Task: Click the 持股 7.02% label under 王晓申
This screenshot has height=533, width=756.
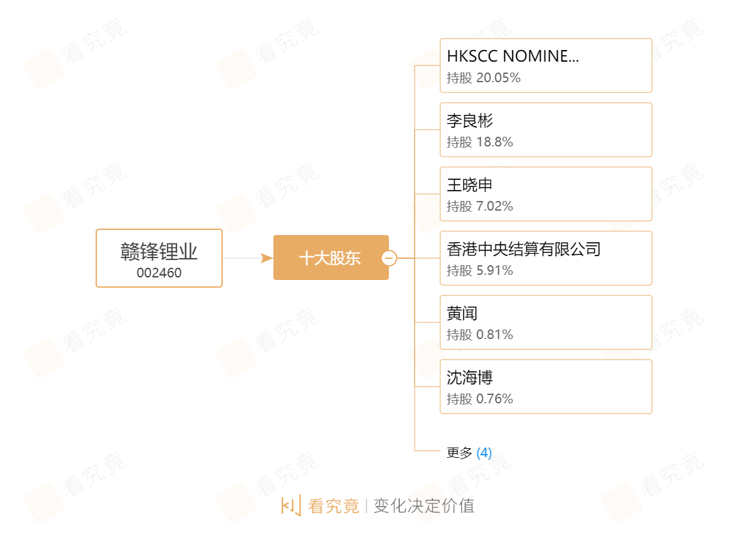Action: [x=480, y=206]
